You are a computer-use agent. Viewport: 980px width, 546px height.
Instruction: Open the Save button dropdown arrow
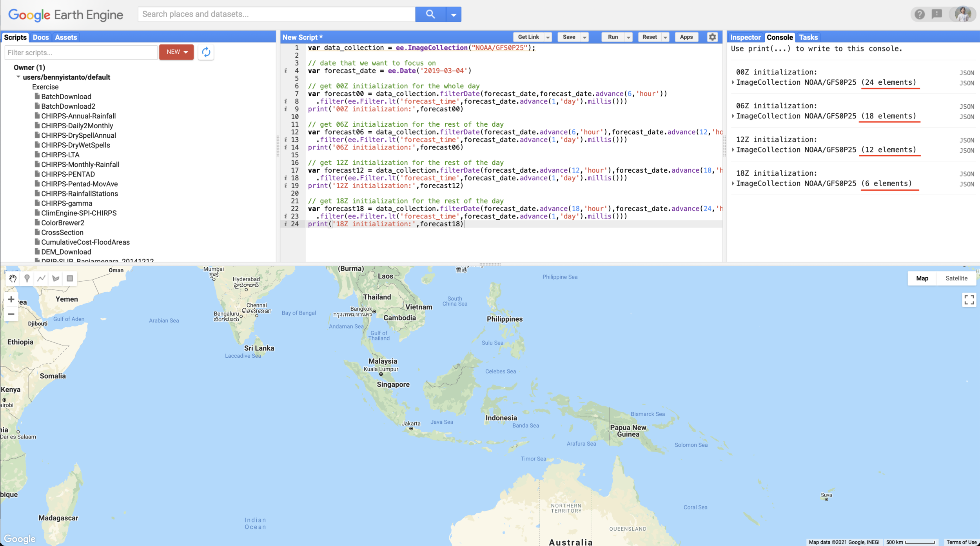[x=584, y=37]
